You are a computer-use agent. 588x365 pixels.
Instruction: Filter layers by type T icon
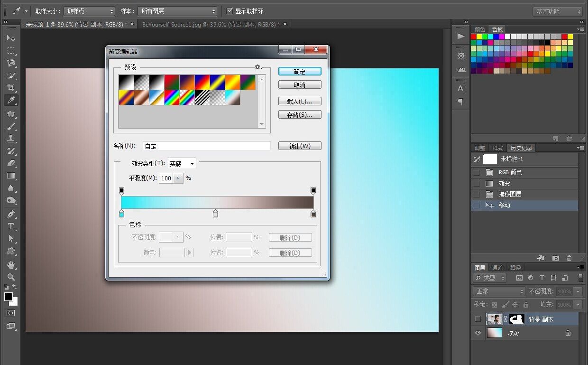click(542, 278)
